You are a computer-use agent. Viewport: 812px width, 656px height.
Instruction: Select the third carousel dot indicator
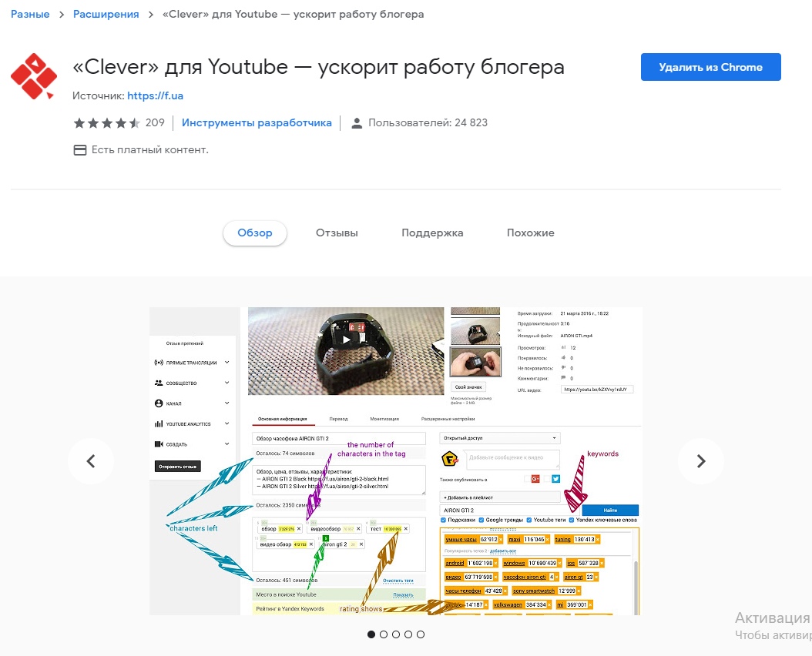tap(396, 634)
